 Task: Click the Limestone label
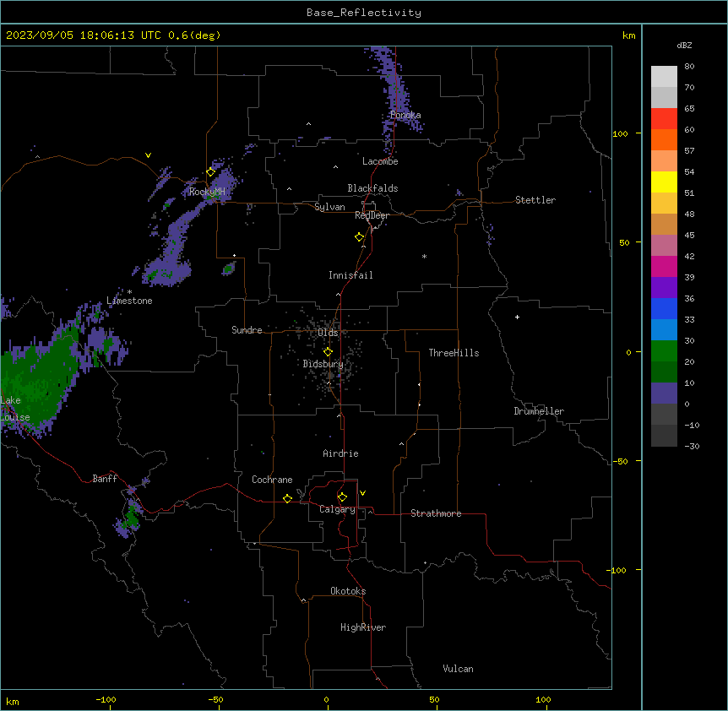click(129, 301)
